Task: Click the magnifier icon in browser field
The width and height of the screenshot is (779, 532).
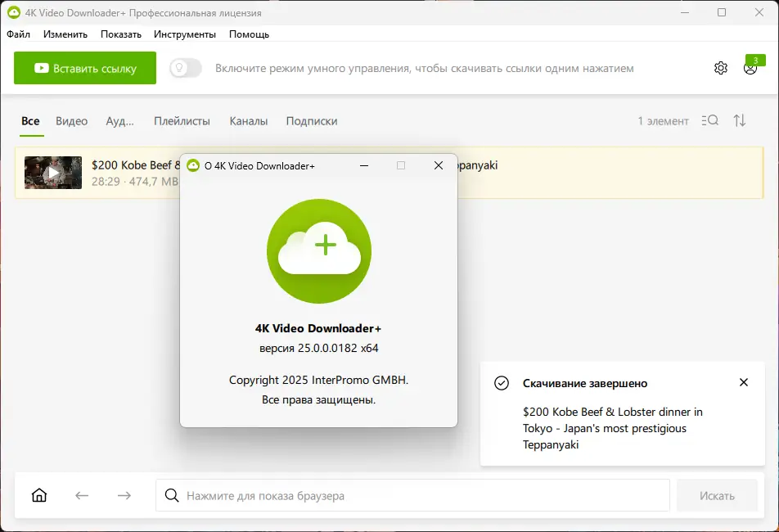Action: coord(171,495)
